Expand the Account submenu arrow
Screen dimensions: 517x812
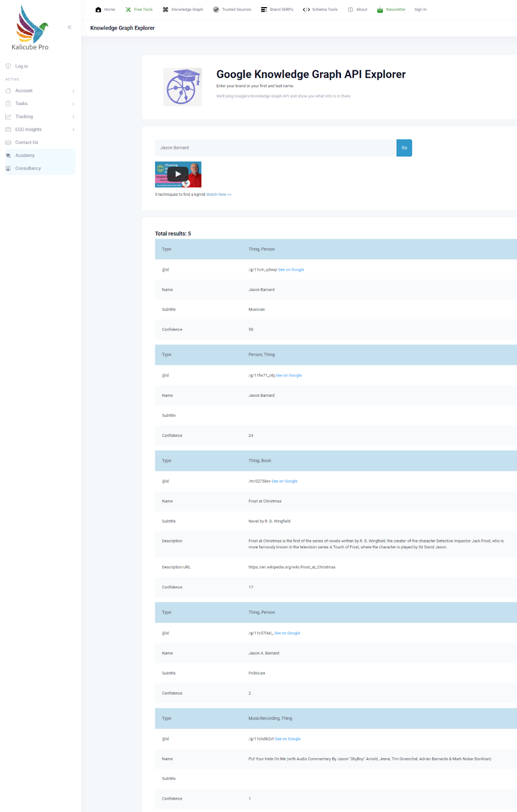click(74, 91)
